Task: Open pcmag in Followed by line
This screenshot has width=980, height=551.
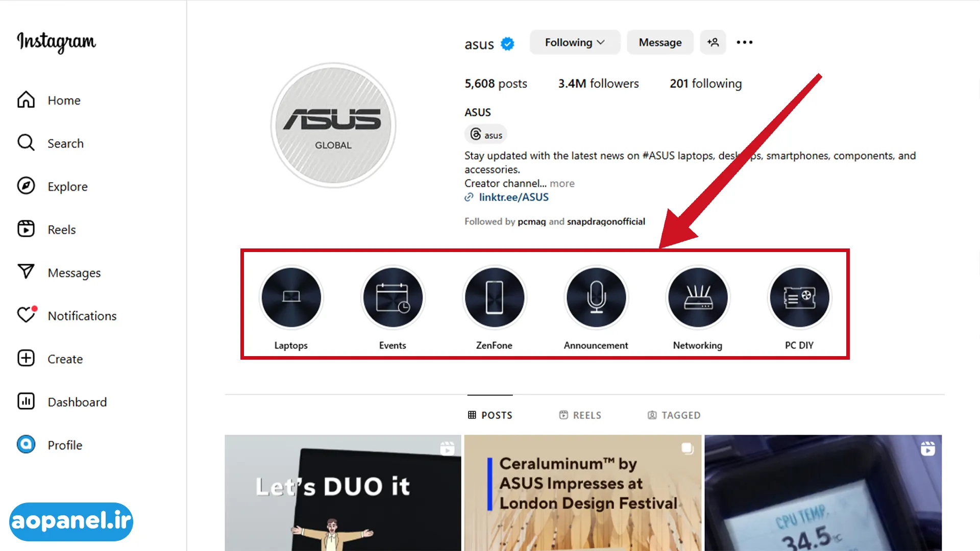Action: point(531,221)
